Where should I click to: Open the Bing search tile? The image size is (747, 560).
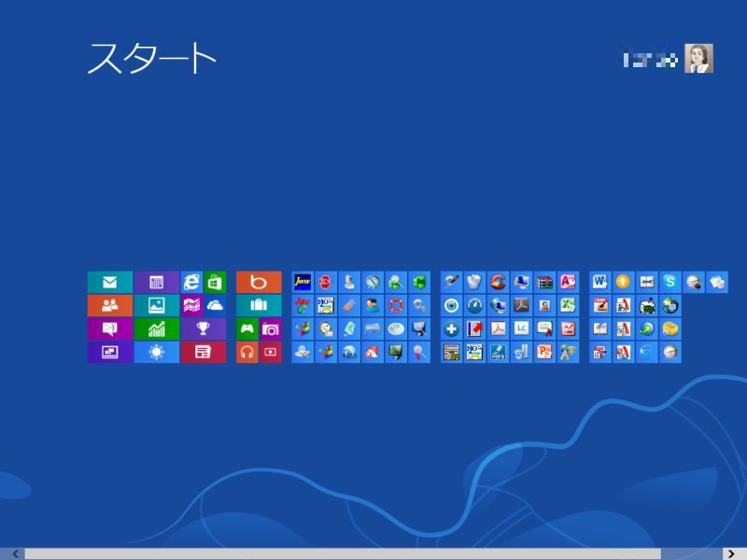259,282
